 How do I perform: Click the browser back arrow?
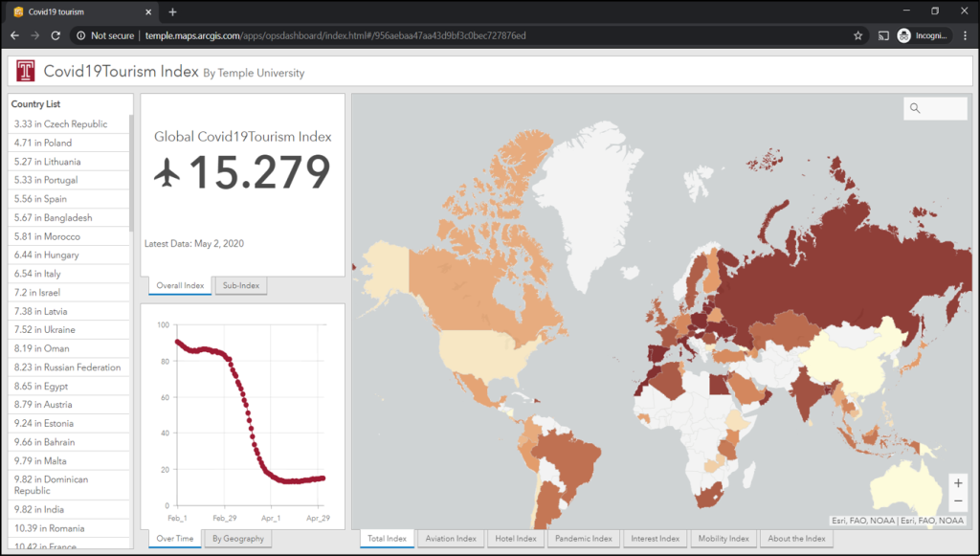[x=14, y=35]
